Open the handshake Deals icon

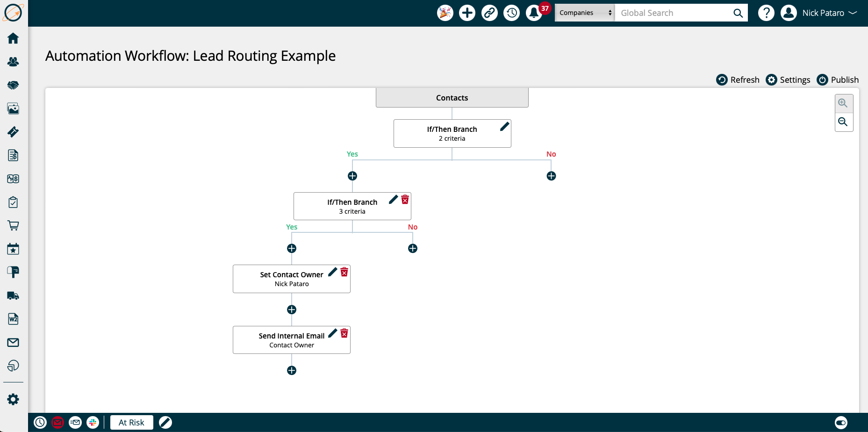(x=13, y=85)
